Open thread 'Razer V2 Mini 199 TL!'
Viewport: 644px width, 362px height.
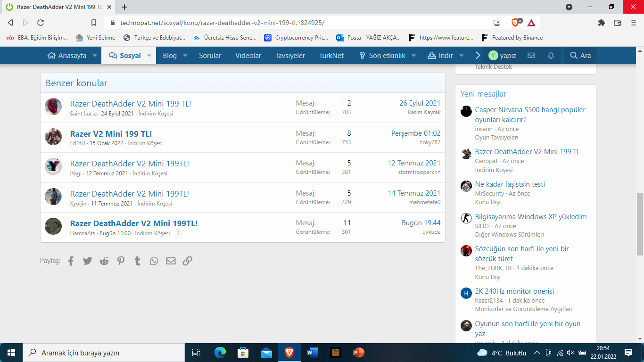click(x=111, y=133)
